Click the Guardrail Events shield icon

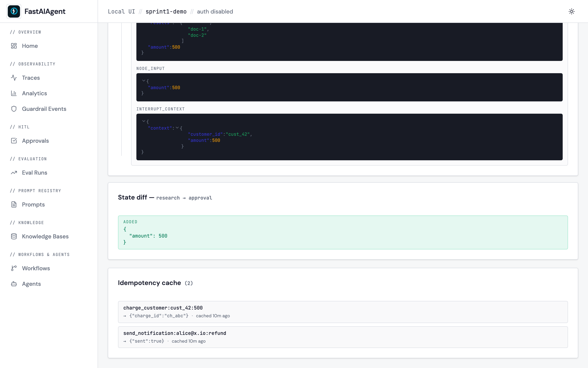click(x=14, y=109)
